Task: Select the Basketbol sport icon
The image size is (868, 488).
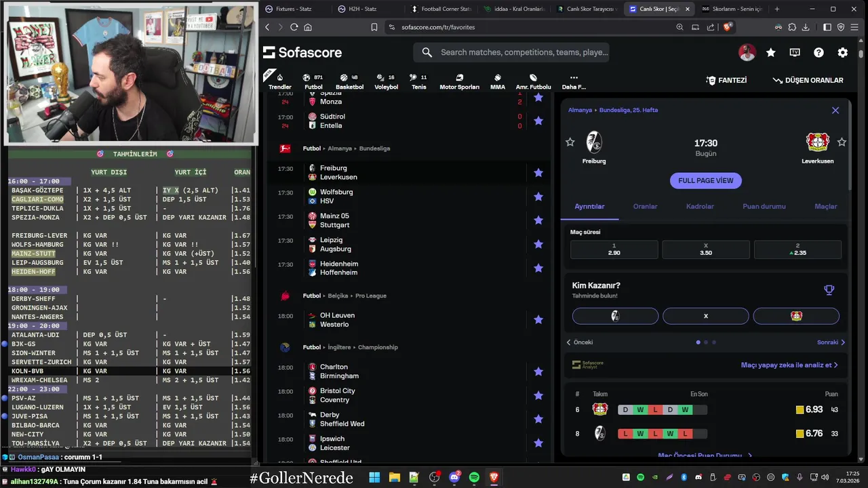Action: pyautogui.click(x=349, y=81)
